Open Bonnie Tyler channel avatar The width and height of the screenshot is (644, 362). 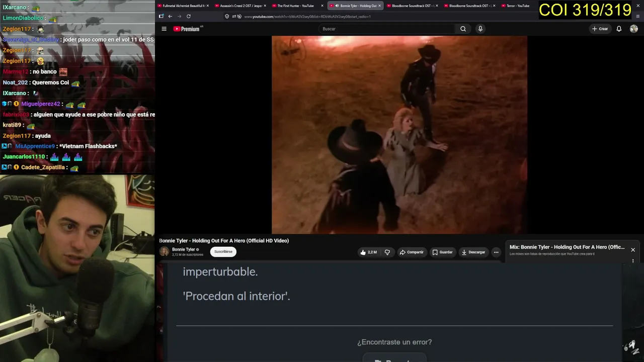click(x=164, y=251)
